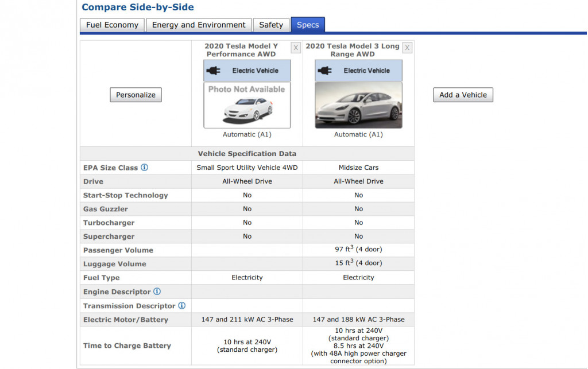Click the 2020 Tesla Model 3 Long Range title
The height and width of the screenshot is (369, 588).
353,50
